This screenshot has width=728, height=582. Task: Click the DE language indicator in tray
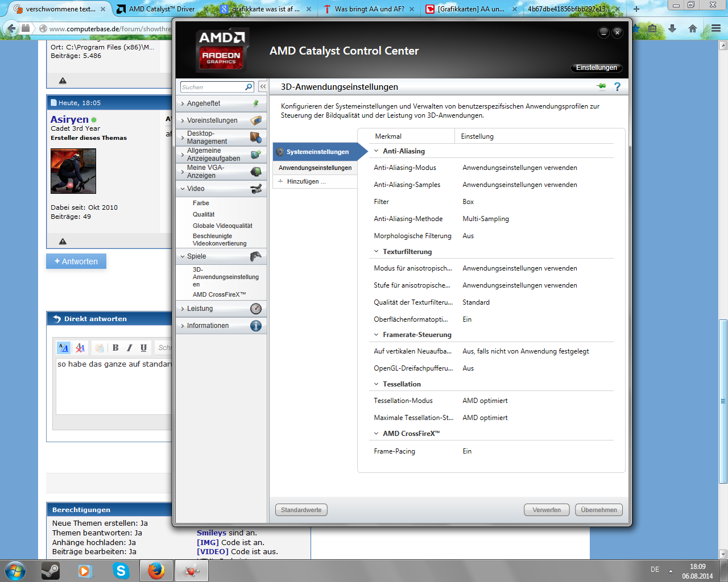655,569
